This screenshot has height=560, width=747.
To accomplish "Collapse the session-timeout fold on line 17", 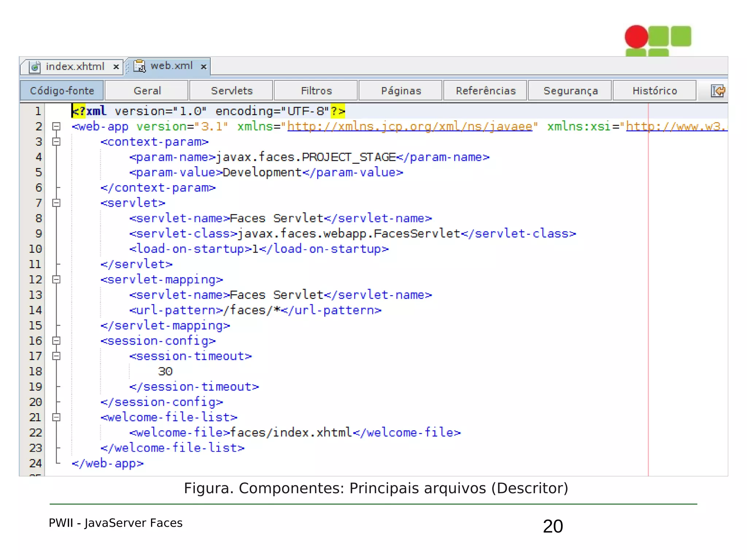I will [56, 356].
